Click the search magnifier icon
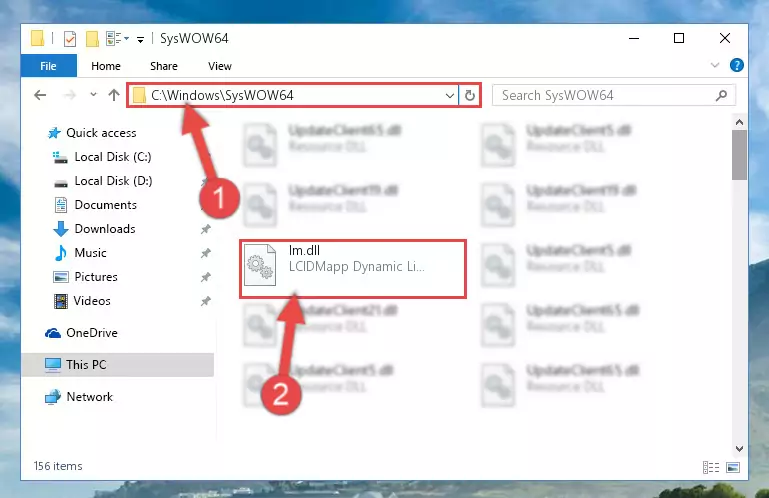Image resolution: width=769 pixels, height=498 pixels. [721, 95]
